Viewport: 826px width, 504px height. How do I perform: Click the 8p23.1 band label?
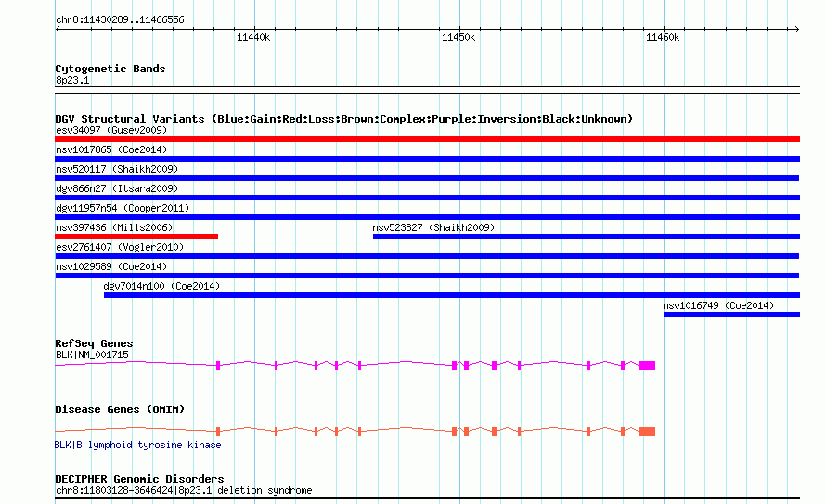pos(72,80)
